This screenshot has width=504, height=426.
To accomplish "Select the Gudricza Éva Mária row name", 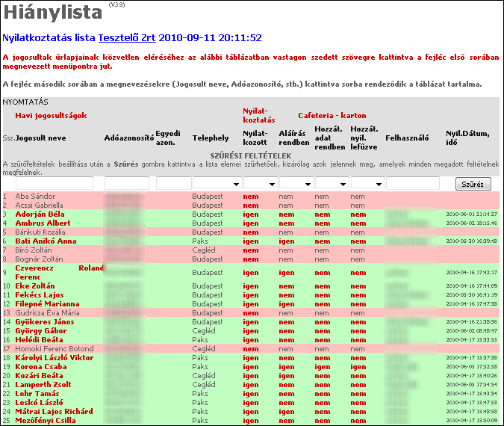I will pyautogui.click(x=47, y=313).
